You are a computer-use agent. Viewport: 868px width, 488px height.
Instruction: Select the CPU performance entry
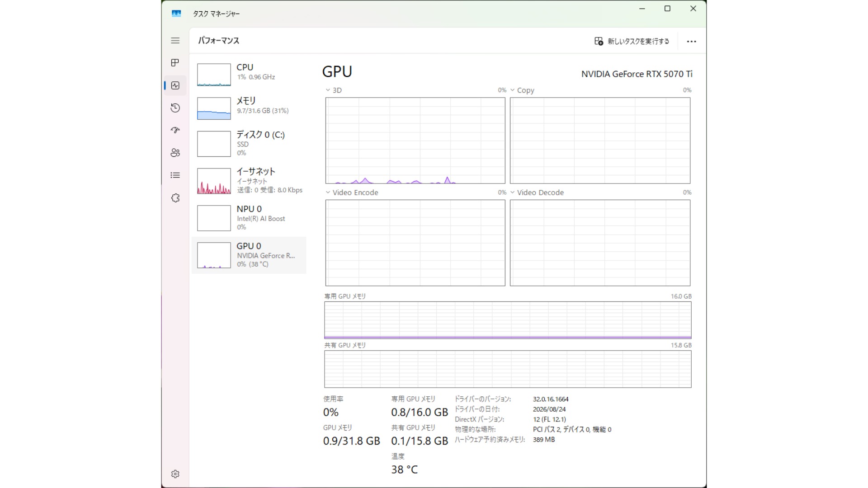coord(249,74)
